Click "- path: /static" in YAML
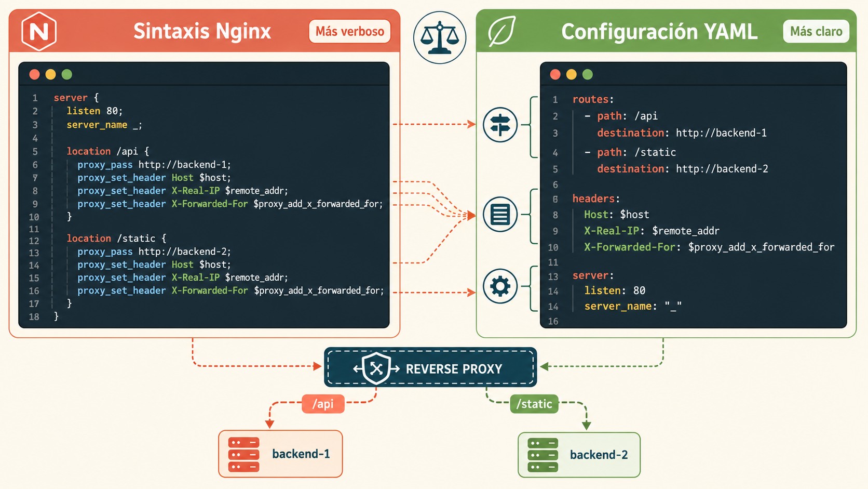The width and height of the screenshot is (868, 489). coord(630,152)
